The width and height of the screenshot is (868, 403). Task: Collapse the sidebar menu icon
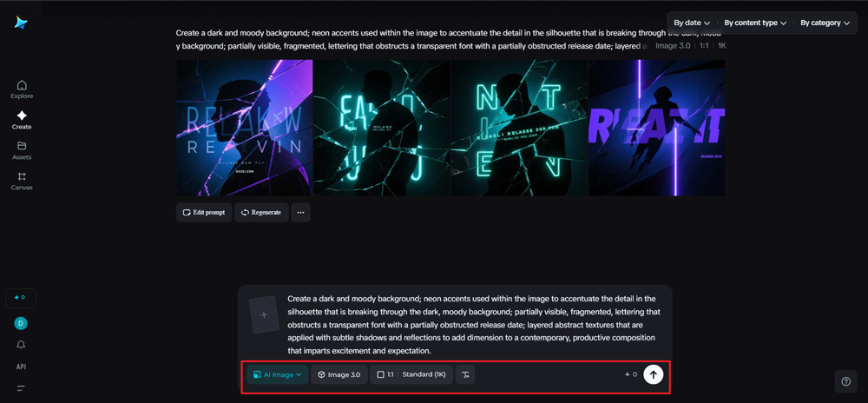point(21,388)
